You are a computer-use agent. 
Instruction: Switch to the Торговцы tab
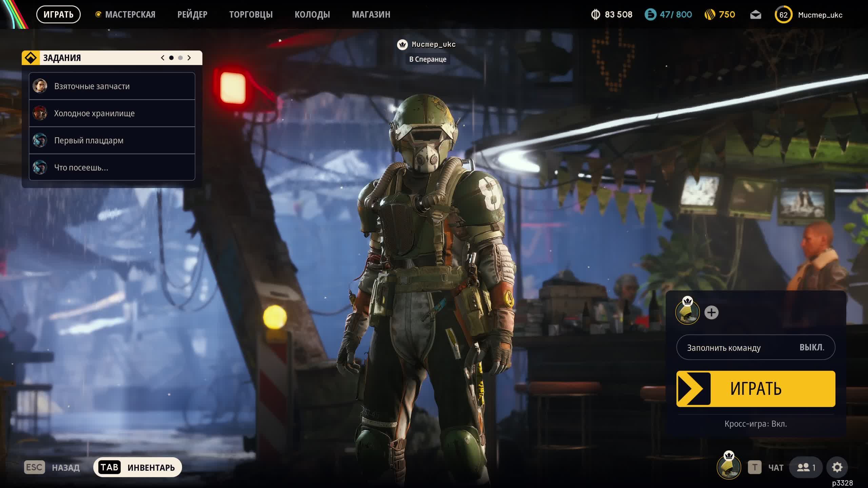[x=251, y=15]
